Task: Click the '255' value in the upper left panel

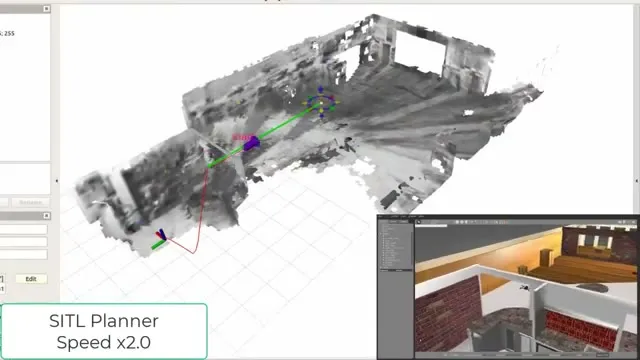Action: 9,33
